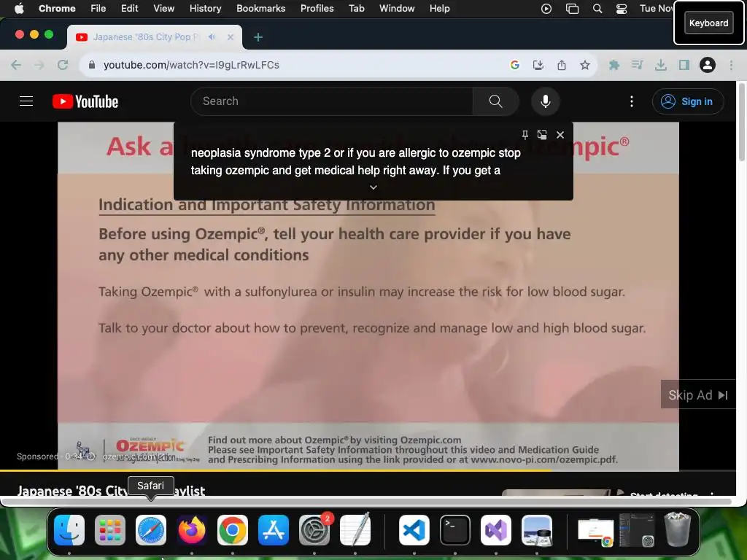Install app icon in address bar
The height and width of the screenshot is (560, 747).
pos(538,65)
